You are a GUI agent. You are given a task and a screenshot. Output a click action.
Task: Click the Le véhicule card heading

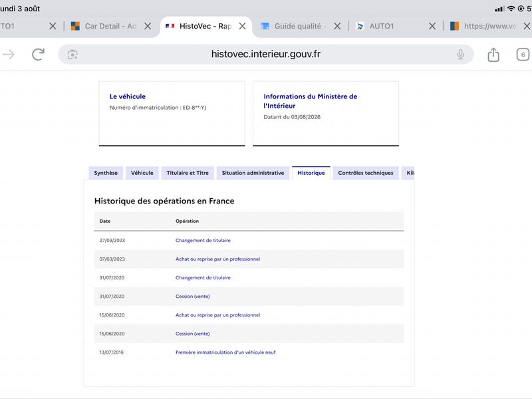click(128, 96)
